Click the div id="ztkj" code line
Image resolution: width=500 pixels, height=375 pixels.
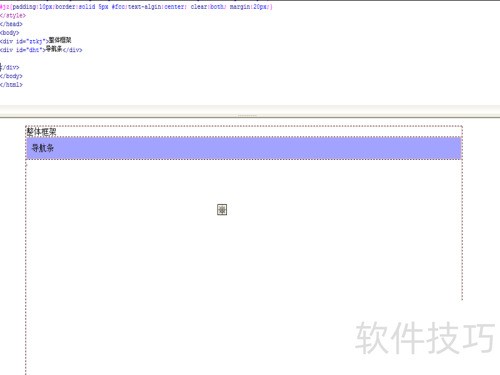click(36, 41)
